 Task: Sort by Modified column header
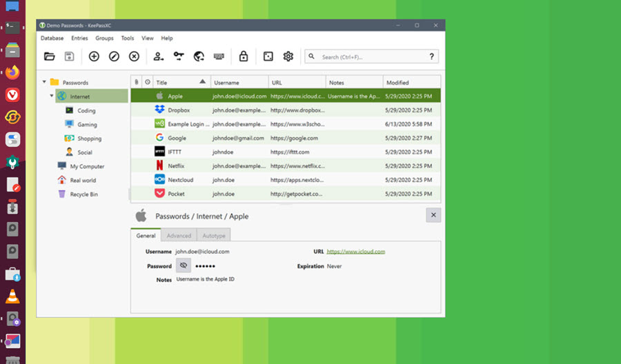click(x=412, y=82)
